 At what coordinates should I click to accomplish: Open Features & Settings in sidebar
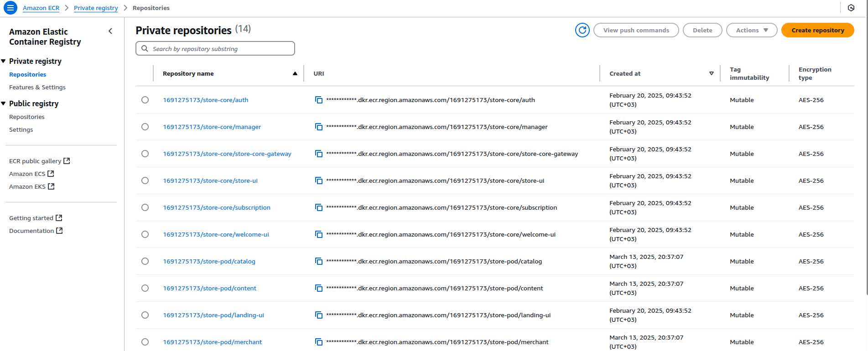[37, 87]
